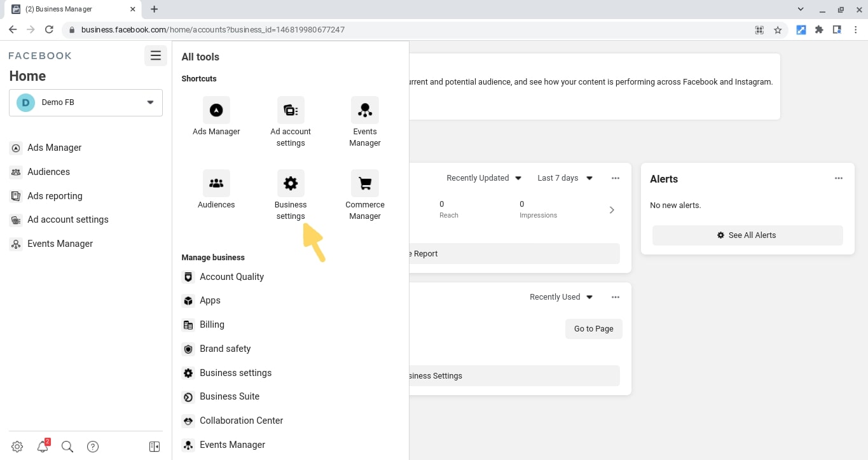Select Ad account settings in left sidebar

tap(59, 220)
